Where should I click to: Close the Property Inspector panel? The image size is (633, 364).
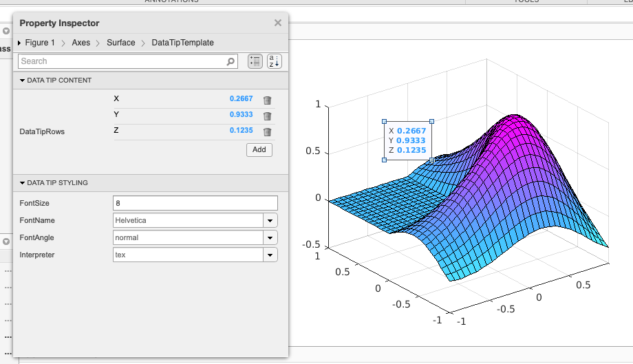pyautogui.click(x=278, y=23)
